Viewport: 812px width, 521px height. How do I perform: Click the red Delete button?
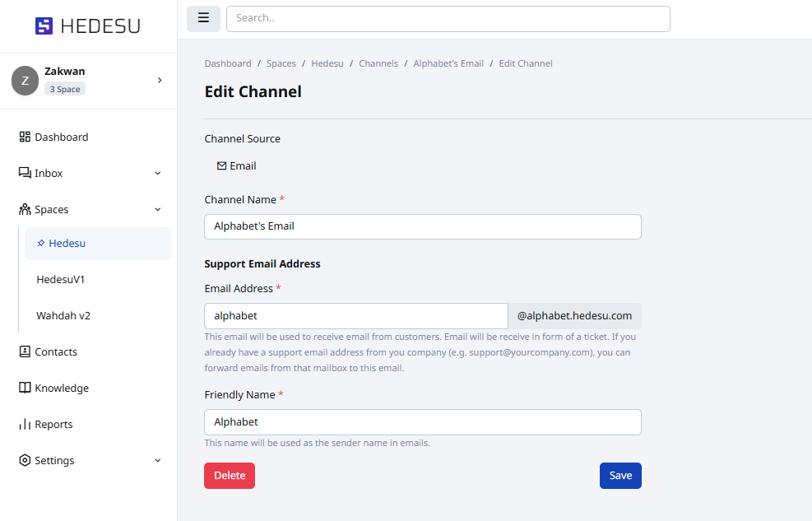[230, 476]
